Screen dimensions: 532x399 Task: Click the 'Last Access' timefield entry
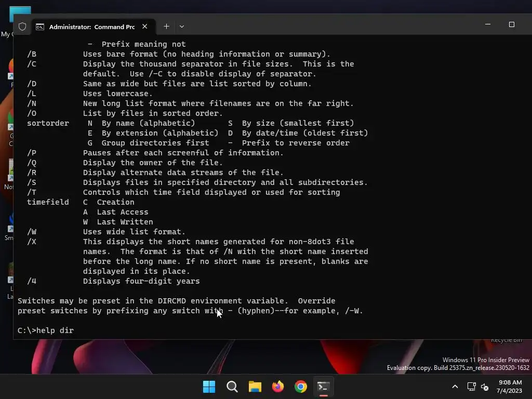pos(123,212)
